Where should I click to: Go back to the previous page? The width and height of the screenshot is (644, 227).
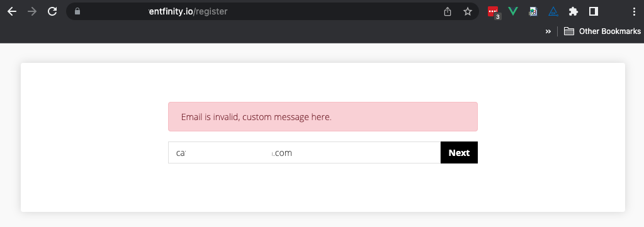(12, 11)
